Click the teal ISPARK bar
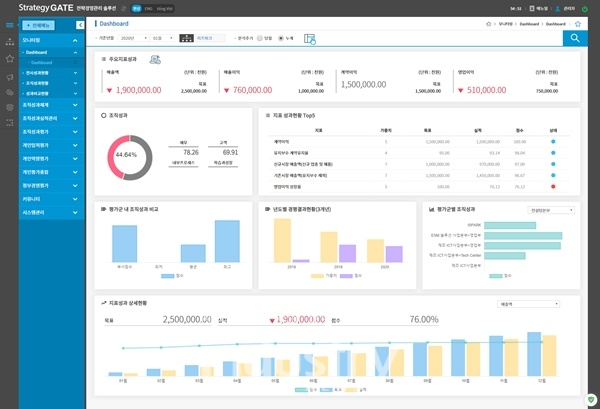Image resolution: width=600 pixels, height=409 pixels. click(x=510, y=225)
